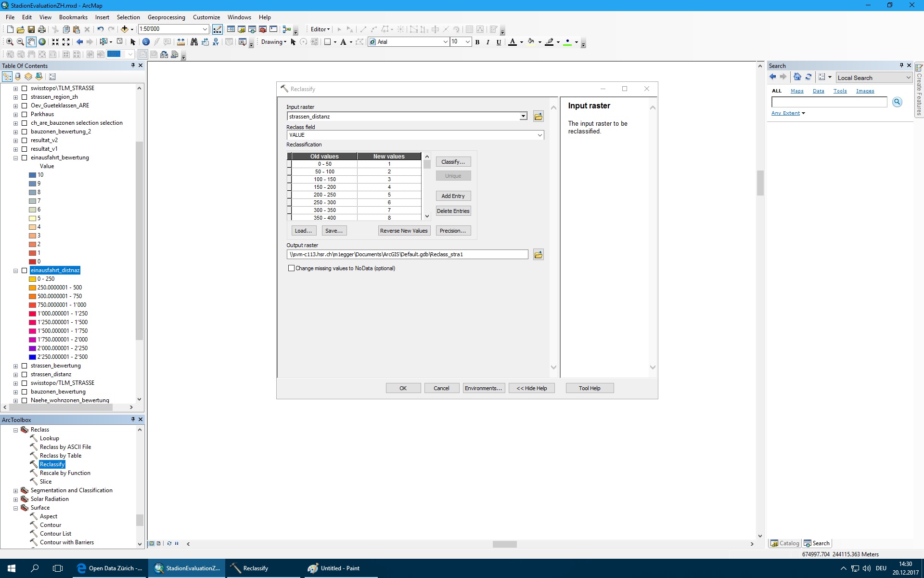
Task: Click the Full Extent globe icon
Action: 42,42
